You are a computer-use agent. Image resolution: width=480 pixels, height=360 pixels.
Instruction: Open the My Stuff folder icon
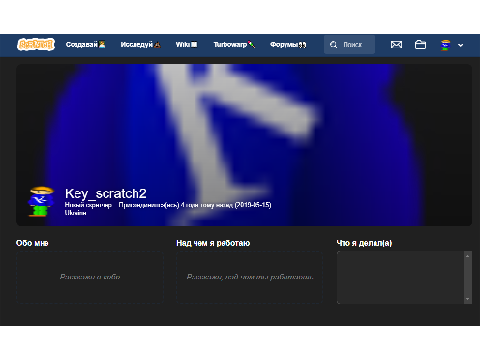(x=420, y=45)
